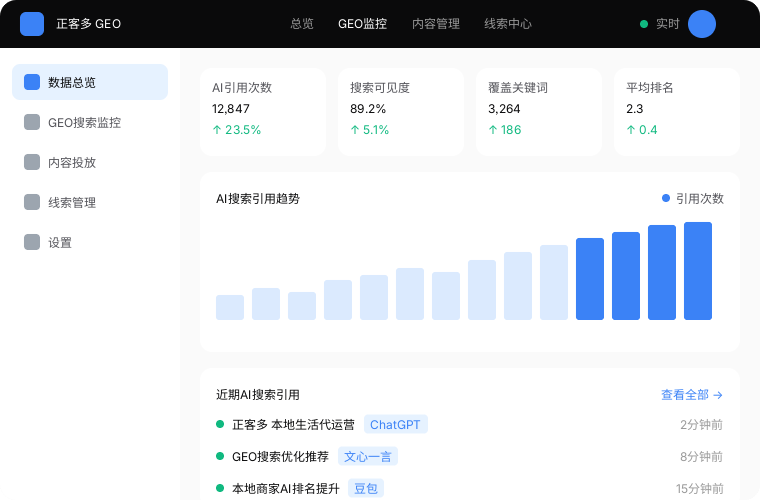Open 内容投放 in the sidebar
This screenshot has width=760, height=500.
click(x=90, y=162)
